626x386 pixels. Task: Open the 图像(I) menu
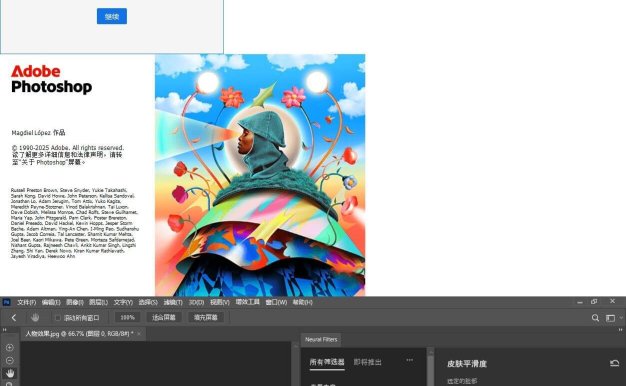[x=75, y=302]
